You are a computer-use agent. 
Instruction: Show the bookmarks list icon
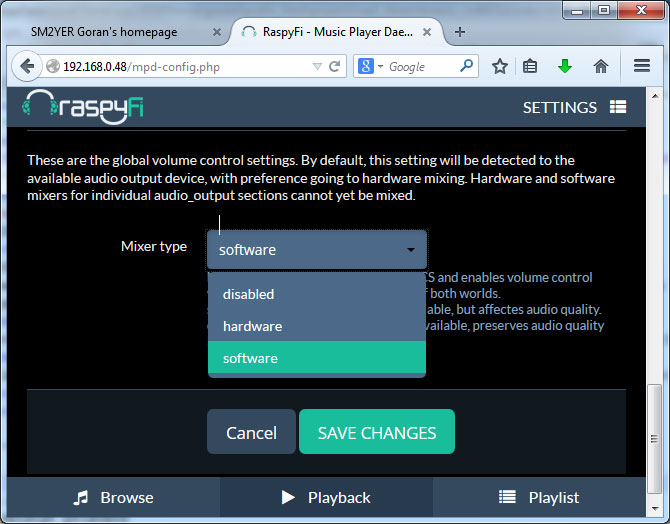click(531, 67)
